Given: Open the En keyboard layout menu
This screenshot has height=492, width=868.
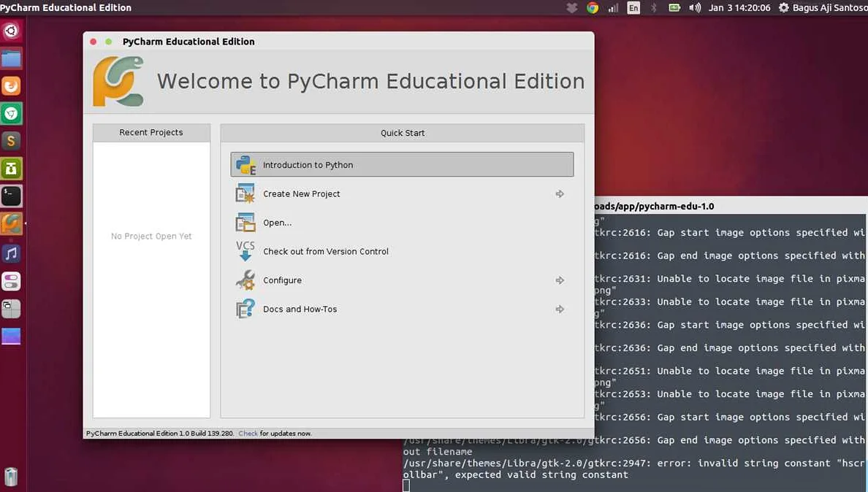Looking at the screenshot, I should [x=634, y=8].
